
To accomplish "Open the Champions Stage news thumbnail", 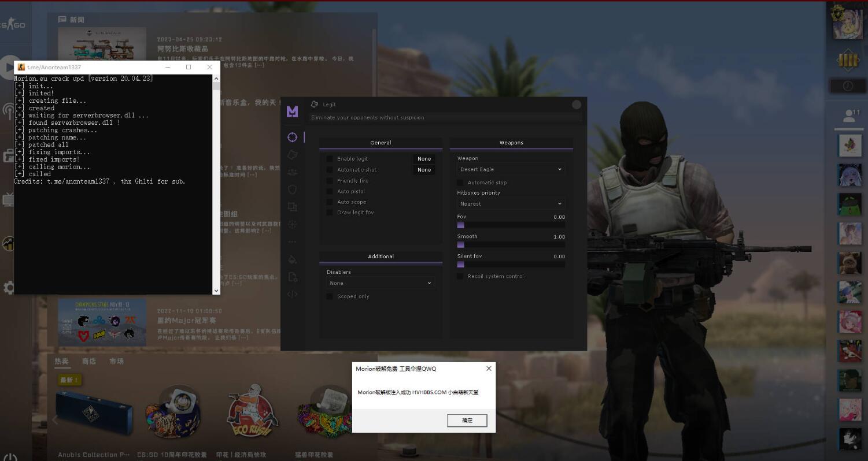I will pyautogui.click(x=102, y=322).
